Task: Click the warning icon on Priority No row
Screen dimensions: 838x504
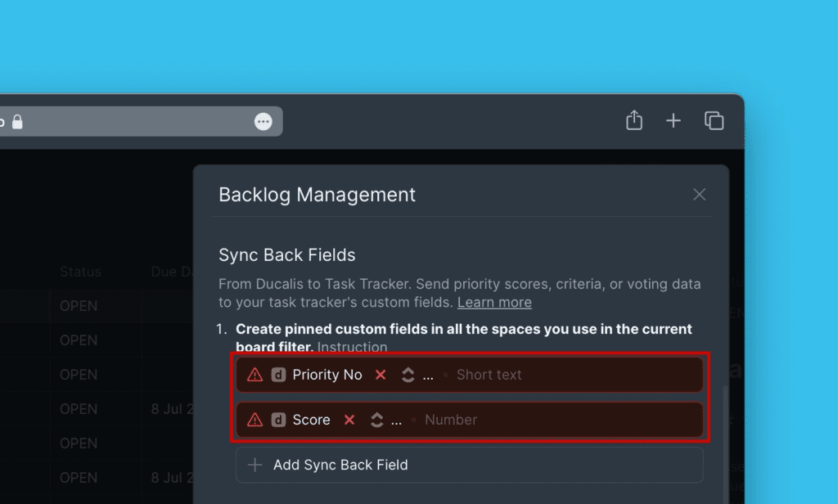Action: [255, 375]
